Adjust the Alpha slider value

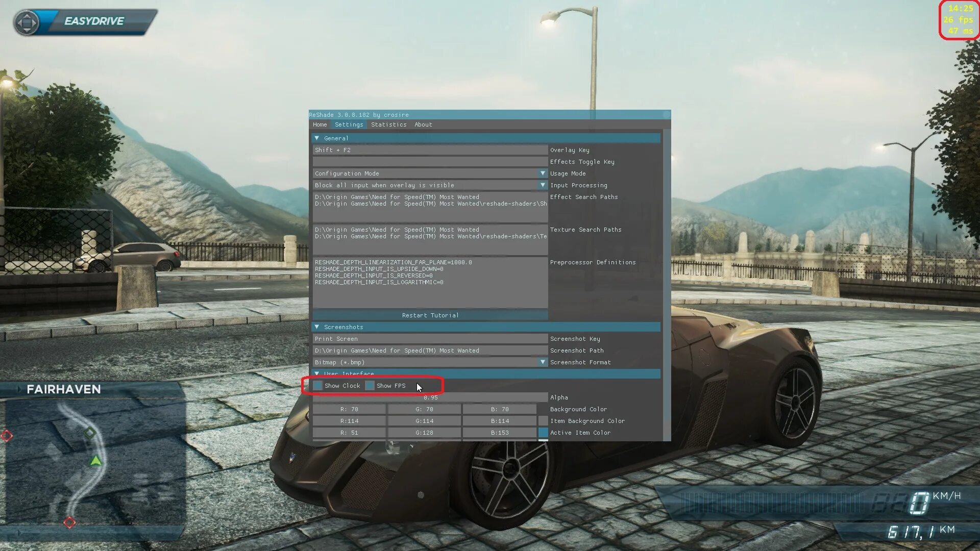[430, 397]
